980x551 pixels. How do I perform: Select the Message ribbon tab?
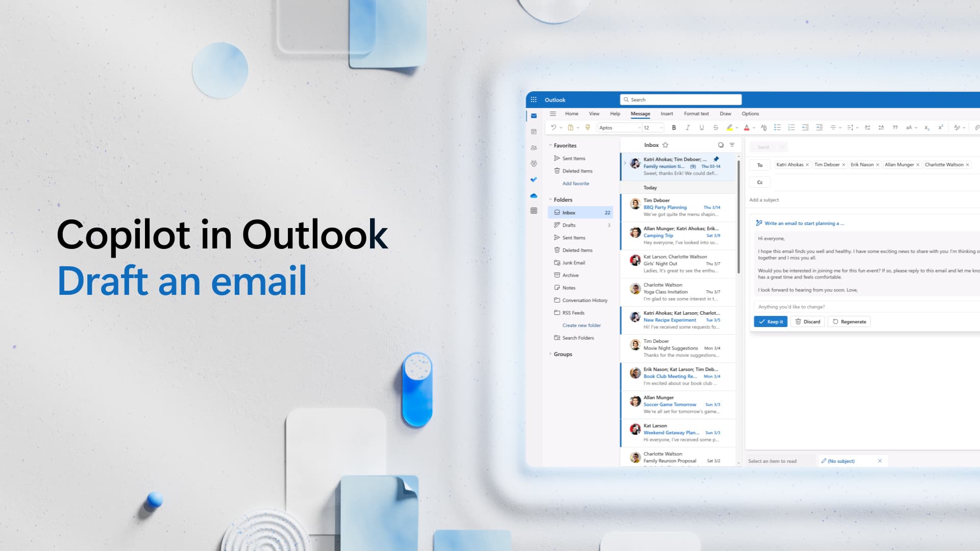640,113
